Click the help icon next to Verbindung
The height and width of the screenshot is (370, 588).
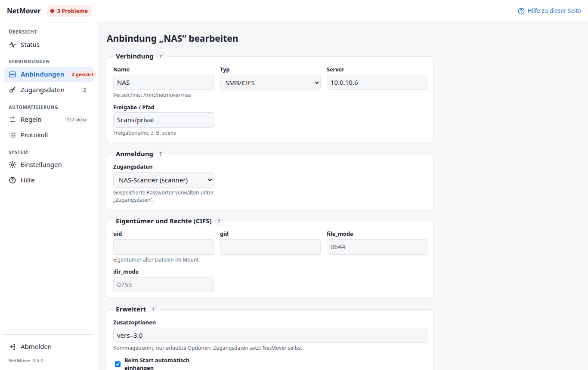161,56
